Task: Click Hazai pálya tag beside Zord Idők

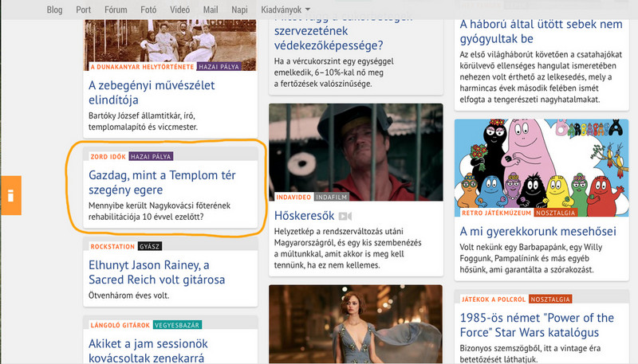Action: click(x=151, y=156)
